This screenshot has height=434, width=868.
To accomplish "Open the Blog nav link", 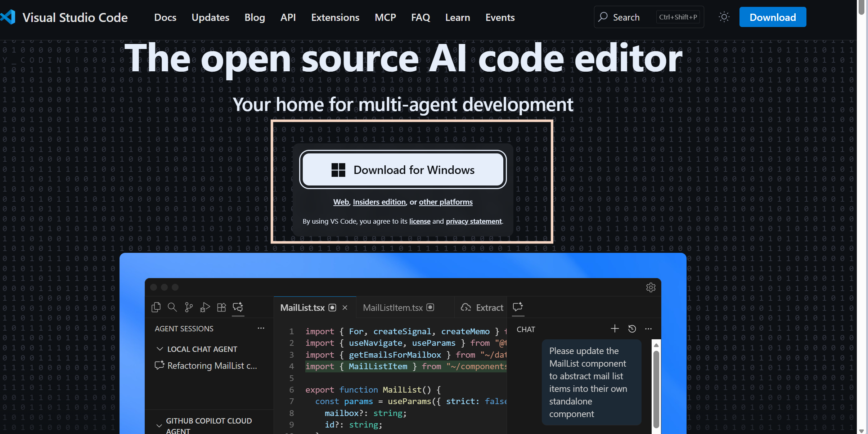I will (x=255, y=17).
